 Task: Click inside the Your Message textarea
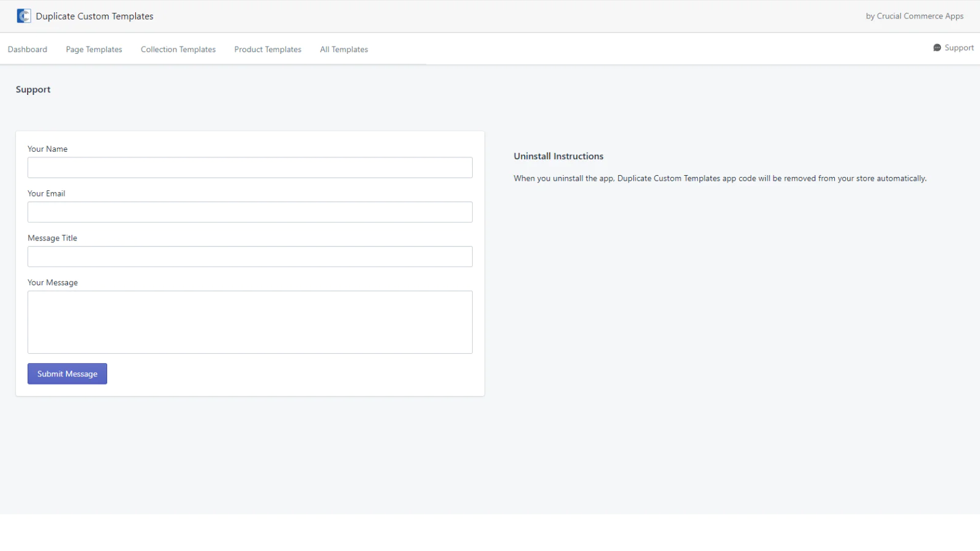(250, 322)
